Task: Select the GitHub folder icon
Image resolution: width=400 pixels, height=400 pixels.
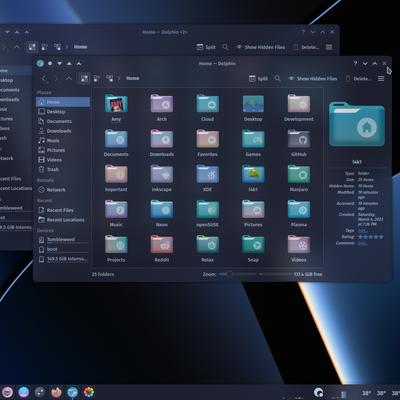Action: 299,139
